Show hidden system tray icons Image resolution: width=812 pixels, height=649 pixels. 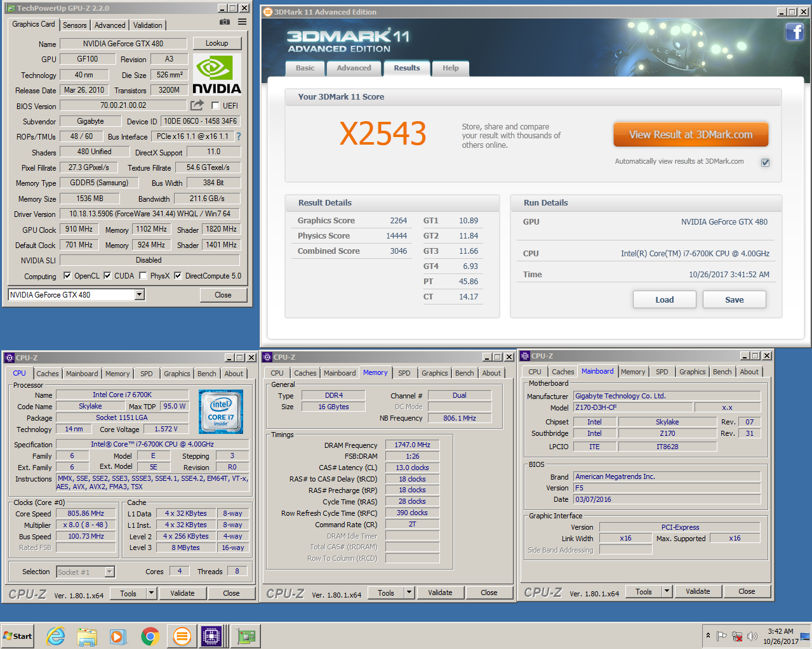click(x=708, y=636)
